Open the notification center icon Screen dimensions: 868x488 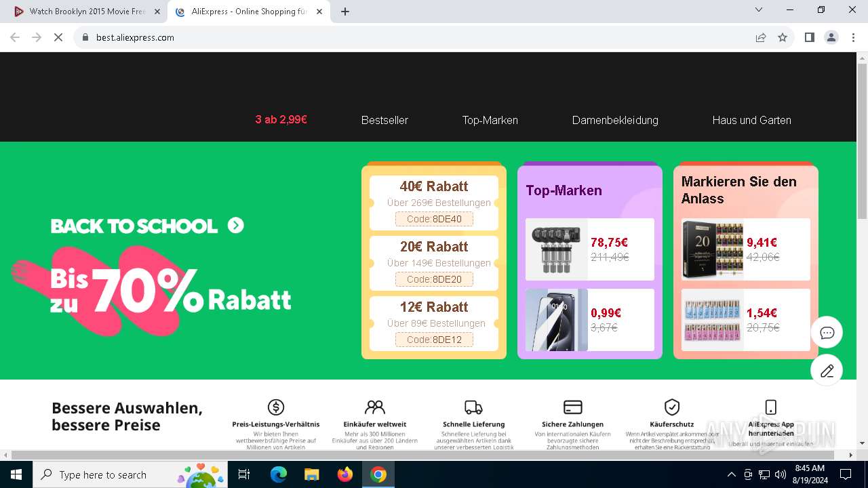846,474
